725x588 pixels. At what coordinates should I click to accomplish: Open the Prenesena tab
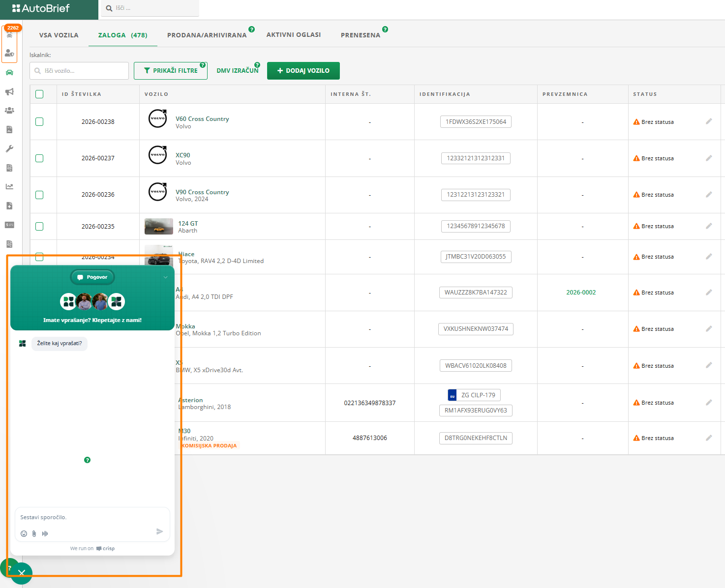(x=361, y=35)
